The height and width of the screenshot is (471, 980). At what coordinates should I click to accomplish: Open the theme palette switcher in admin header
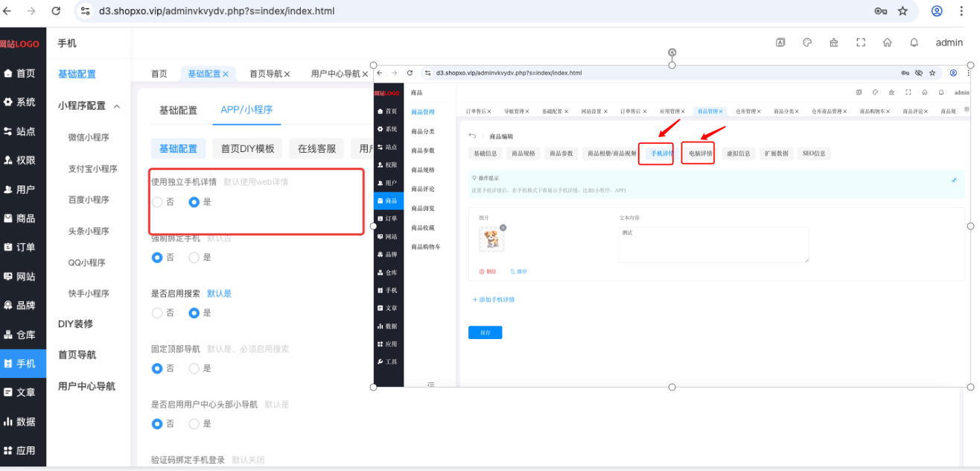pos(807,42)
